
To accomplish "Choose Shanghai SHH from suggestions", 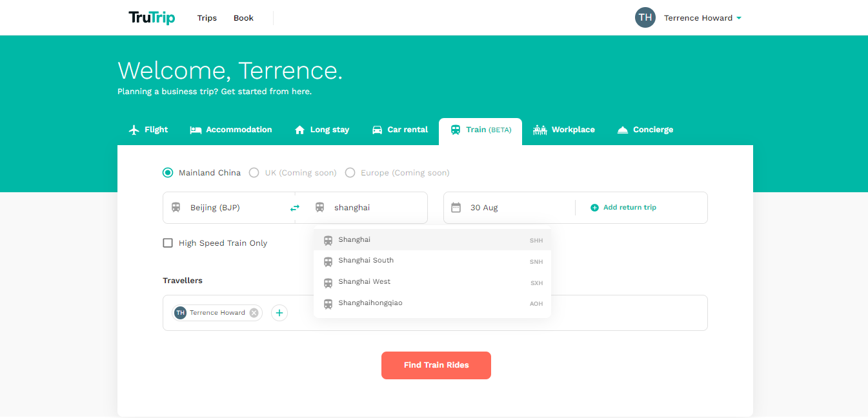I will [x=432, y=240].
